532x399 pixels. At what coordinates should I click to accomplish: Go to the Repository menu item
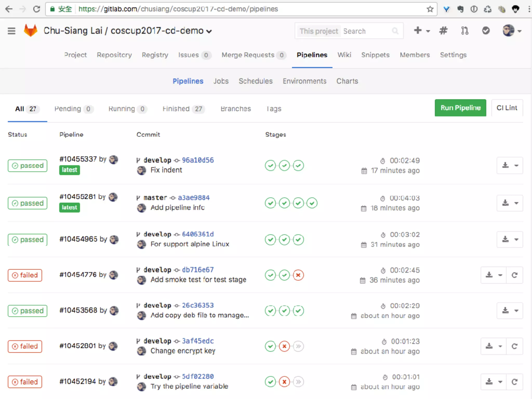114,55
